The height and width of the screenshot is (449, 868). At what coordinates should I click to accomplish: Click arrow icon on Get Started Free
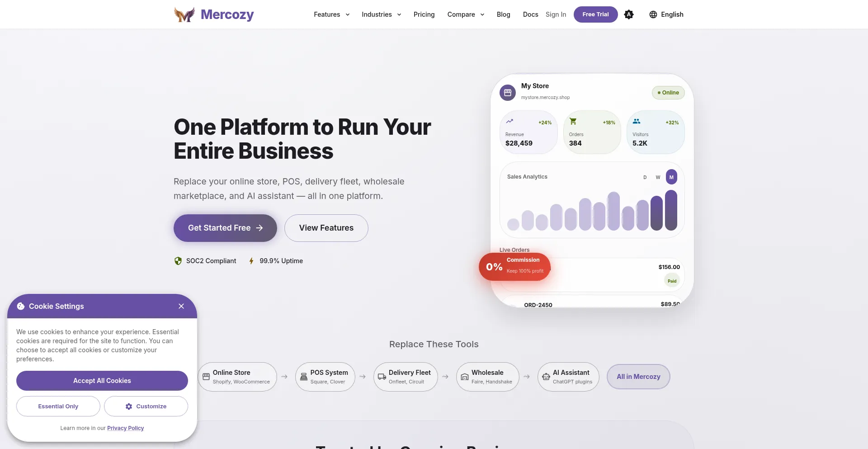[259, 228]
